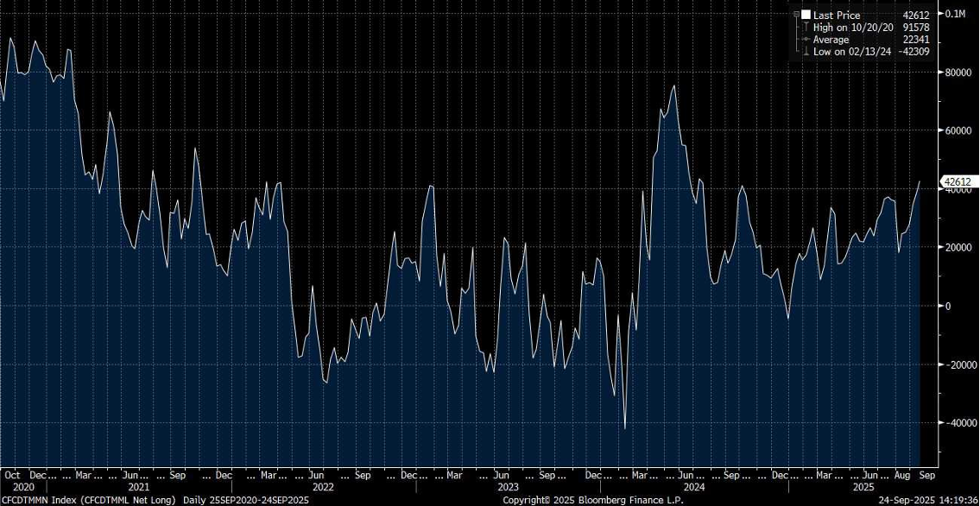Click the Average line icon in legend

pyautogui.click(x=806, y=40)
